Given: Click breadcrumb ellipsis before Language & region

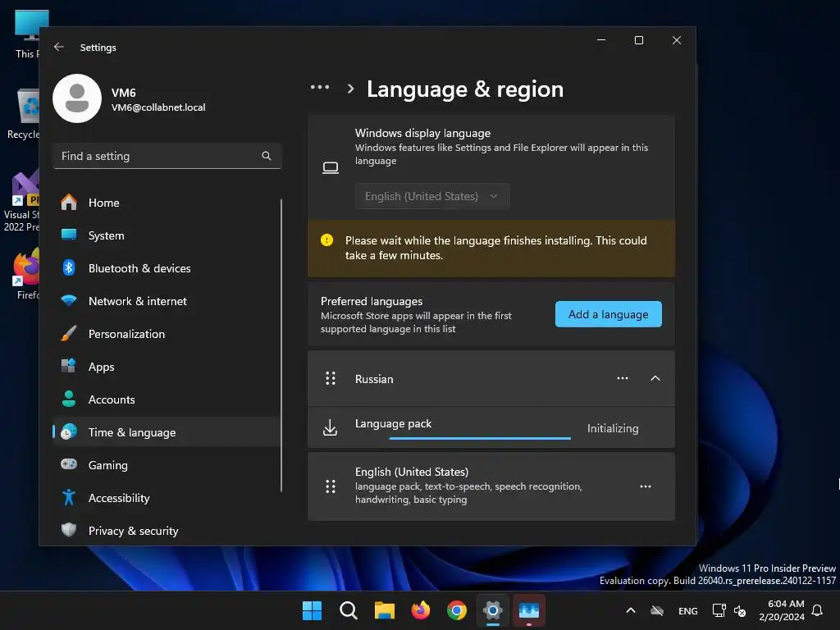Looking at the screenshot, I should 320,87.
